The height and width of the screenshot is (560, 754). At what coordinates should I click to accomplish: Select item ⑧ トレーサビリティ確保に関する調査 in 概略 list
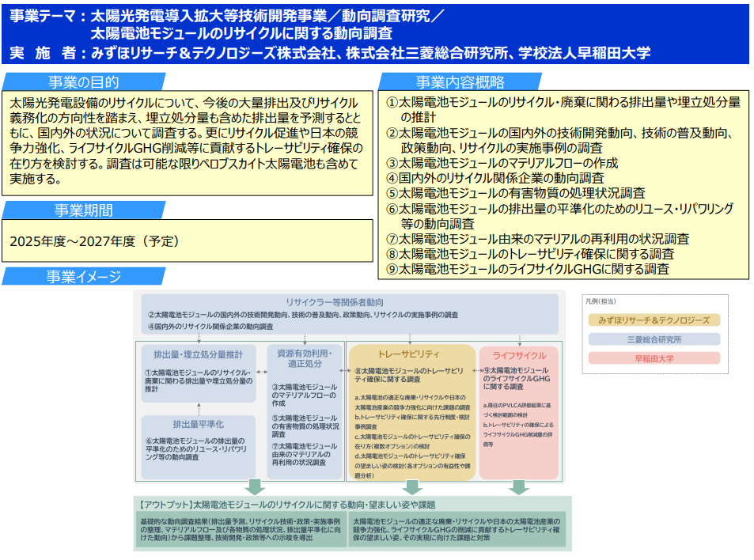(530, 253)
